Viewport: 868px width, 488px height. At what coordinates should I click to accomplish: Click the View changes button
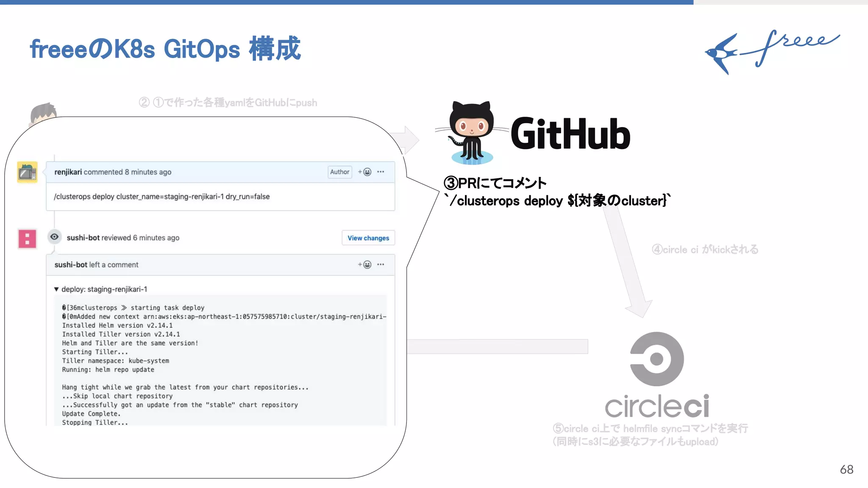pos(368,238)
